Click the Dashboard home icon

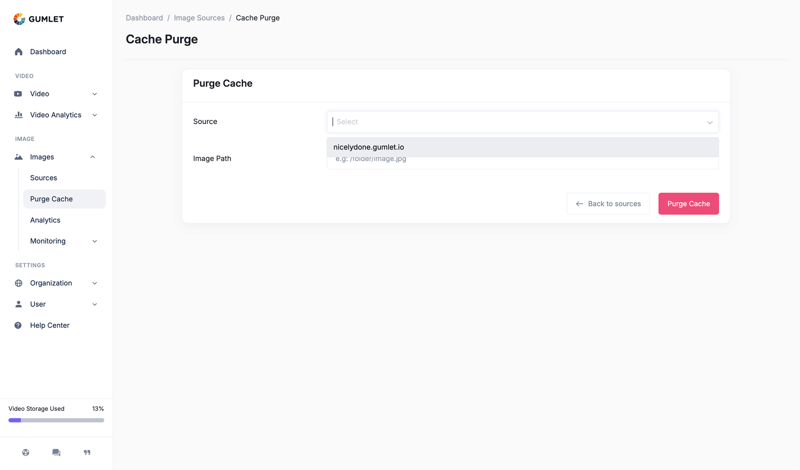pos(18,52)
